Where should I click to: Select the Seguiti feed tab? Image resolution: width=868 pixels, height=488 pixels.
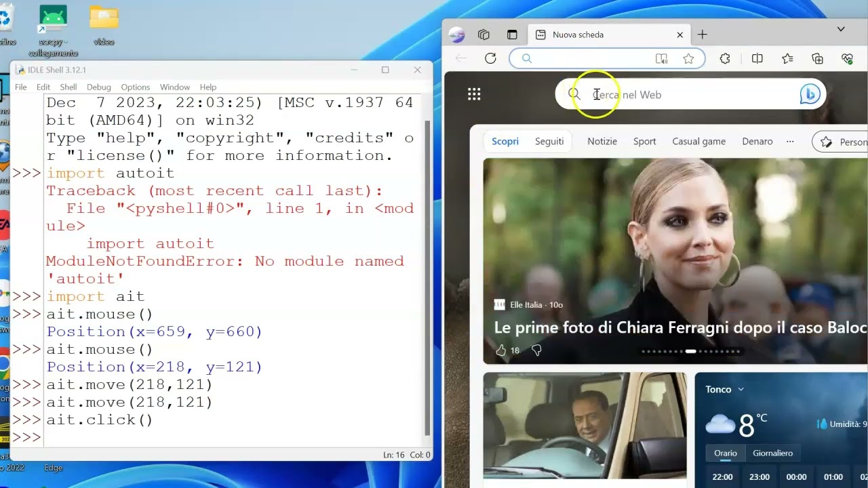(x=549, y=142)
